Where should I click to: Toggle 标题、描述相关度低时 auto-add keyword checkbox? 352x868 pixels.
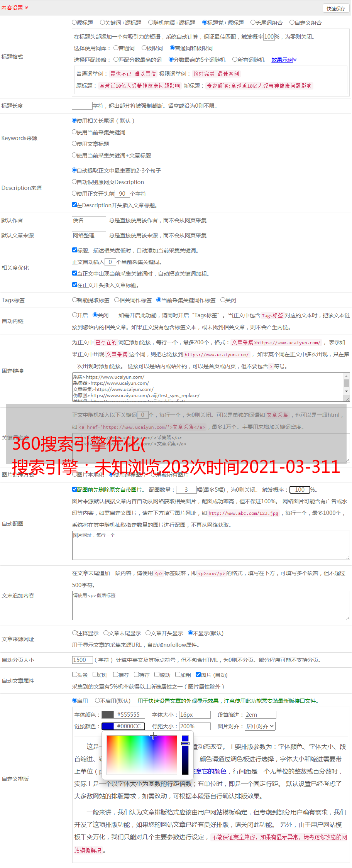click(x=74, y=250)
